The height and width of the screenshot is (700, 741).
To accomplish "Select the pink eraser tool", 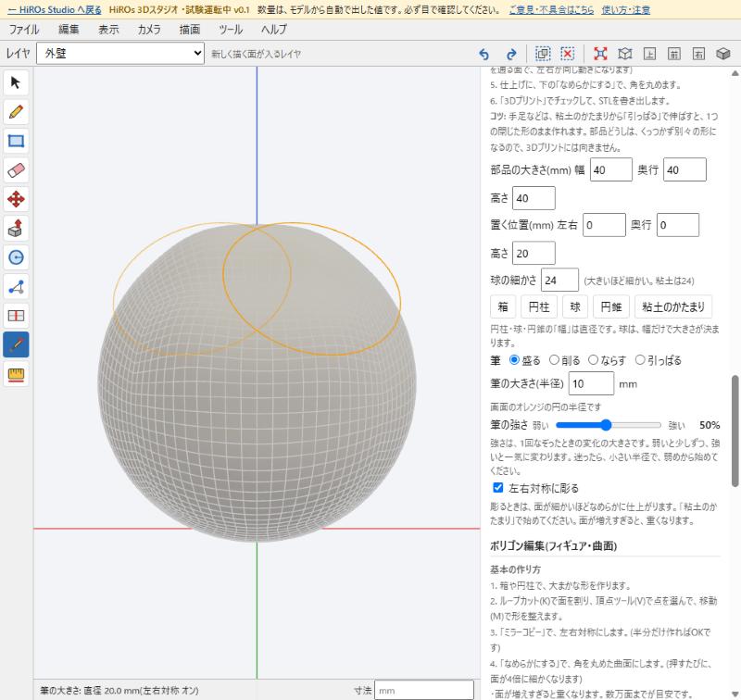I will coord(16,170).
